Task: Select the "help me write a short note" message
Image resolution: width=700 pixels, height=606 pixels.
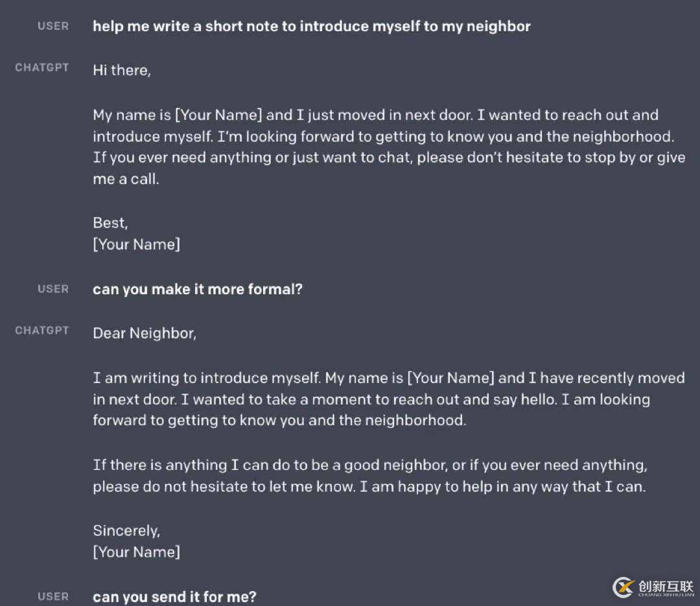Action: [311, 27]
